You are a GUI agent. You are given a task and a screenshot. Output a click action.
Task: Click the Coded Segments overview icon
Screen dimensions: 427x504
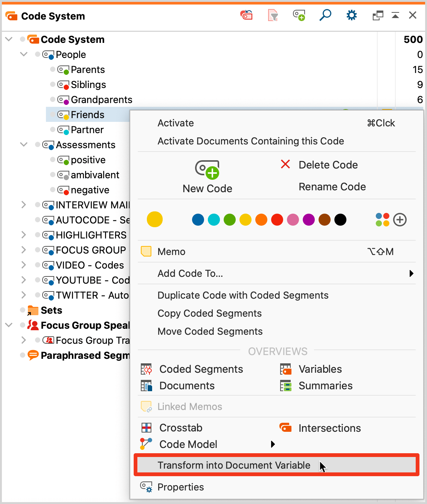coord(146,369)
